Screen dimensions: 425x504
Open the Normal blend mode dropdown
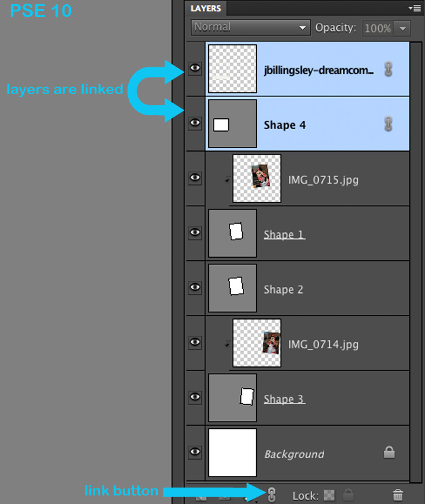point(250,28)
